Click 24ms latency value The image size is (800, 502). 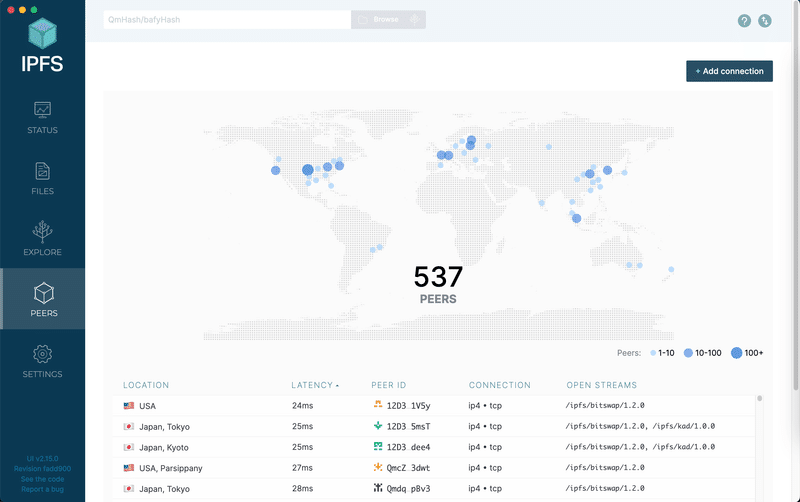pyautogui.click(x=303, y=406)
